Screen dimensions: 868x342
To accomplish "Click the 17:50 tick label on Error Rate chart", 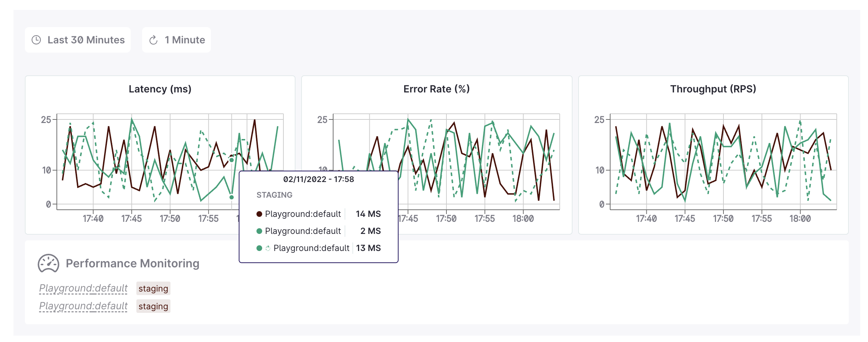I will pos(446,219).
